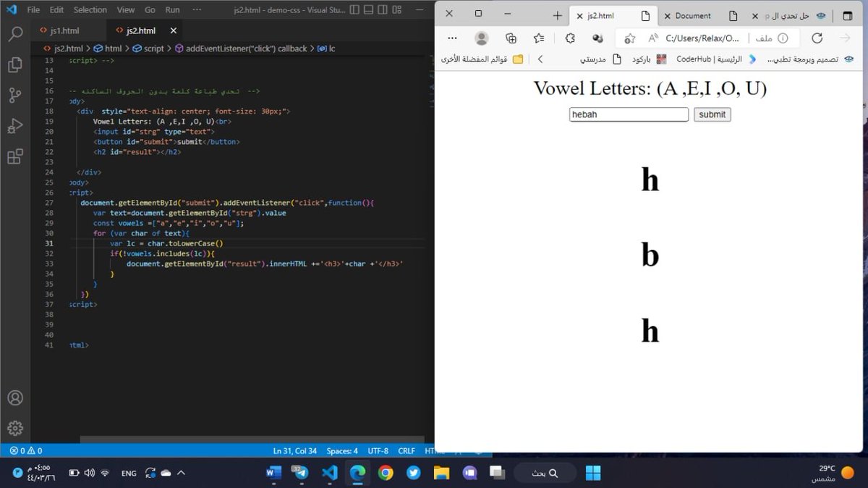Change the Spaces: 4 indentation setting

[x=342, y=450]
